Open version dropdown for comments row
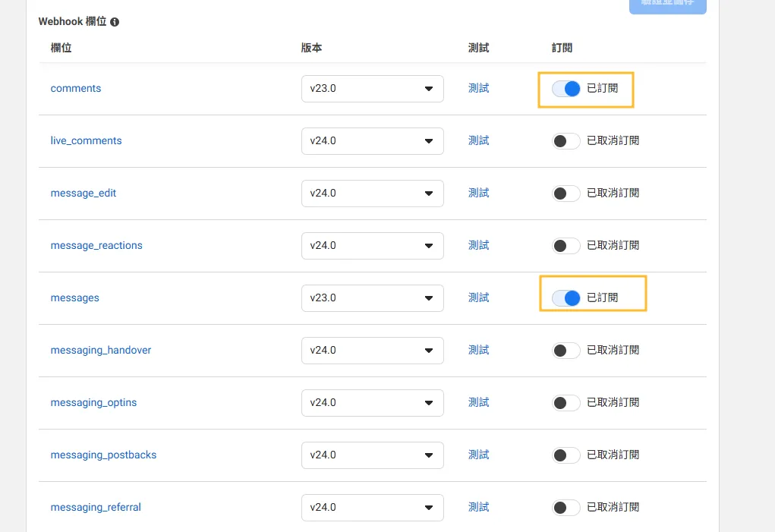This screenshot has height=532, width=775. 372,89
